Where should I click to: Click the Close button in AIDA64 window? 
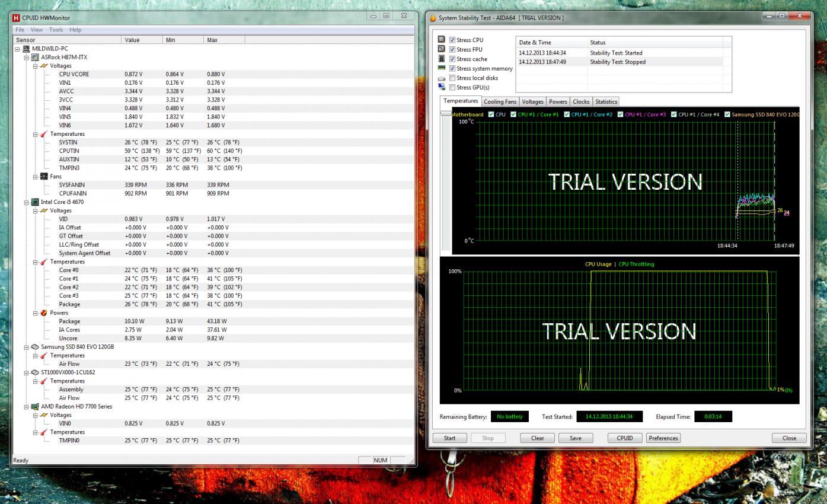pyautogui.click(x=789, y=438)
